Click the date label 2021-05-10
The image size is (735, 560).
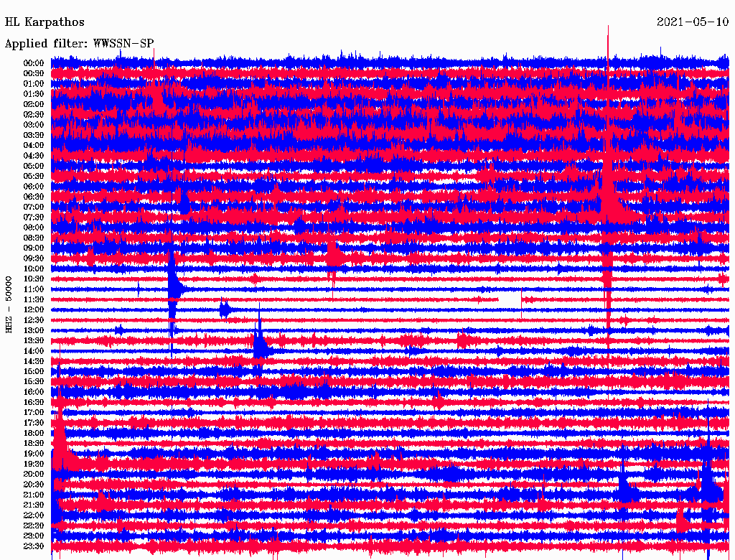[x=693, y=22]
